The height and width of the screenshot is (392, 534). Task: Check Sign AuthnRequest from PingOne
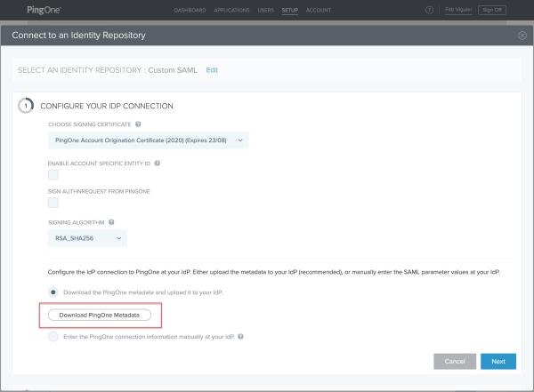pyautogui.click(x=53, y=203)
